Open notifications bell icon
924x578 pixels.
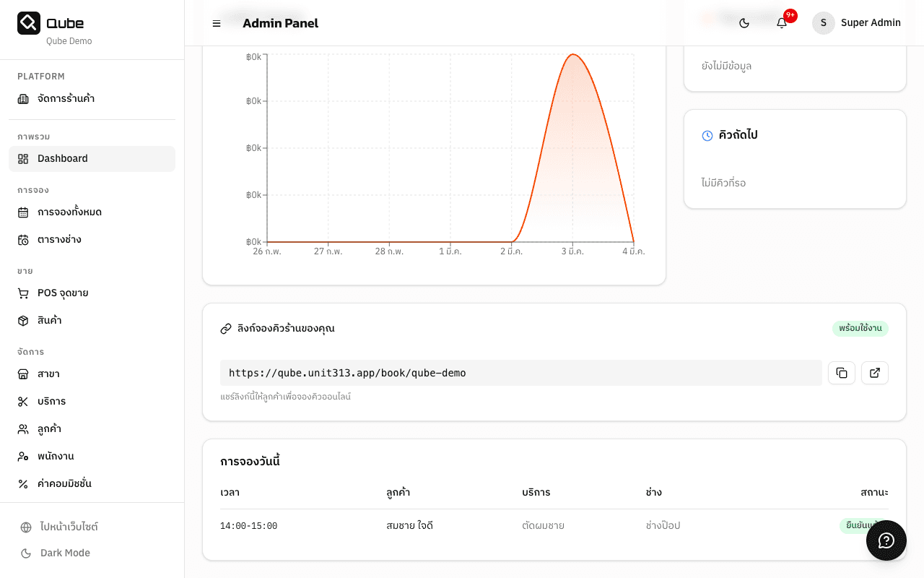pyautogui.click(x=782, y=23)
